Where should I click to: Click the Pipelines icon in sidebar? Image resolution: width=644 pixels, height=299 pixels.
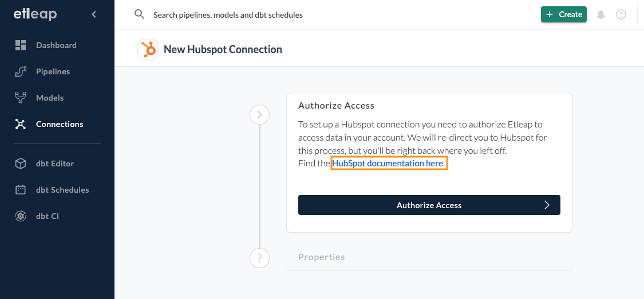tap(21, 71)
